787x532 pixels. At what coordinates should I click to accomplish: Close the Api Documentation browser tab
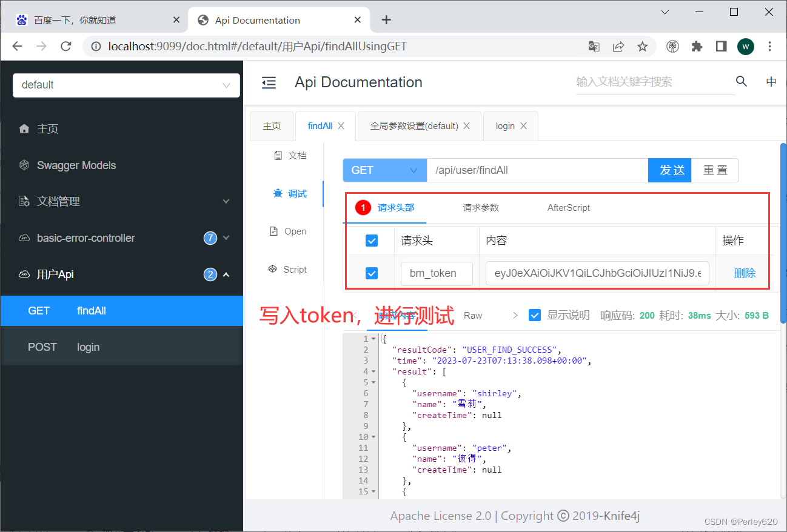click(x=358, y=20)
